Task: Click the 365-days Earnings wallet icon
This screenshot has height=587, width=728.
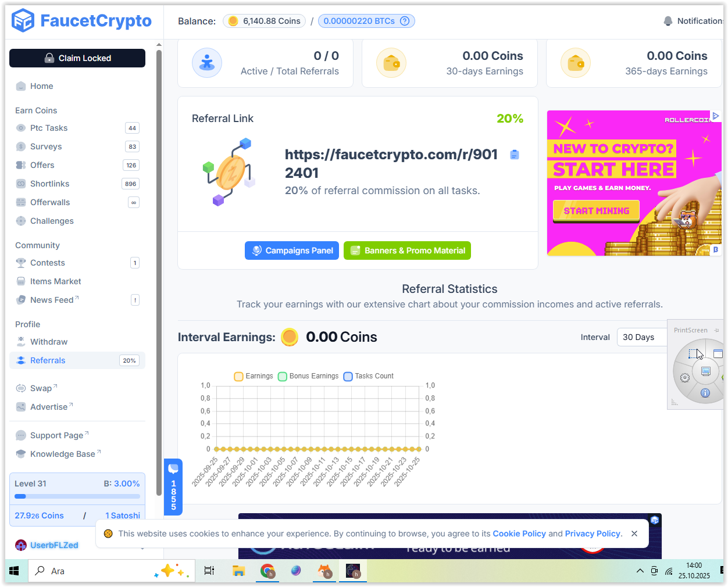Action: 576,63
